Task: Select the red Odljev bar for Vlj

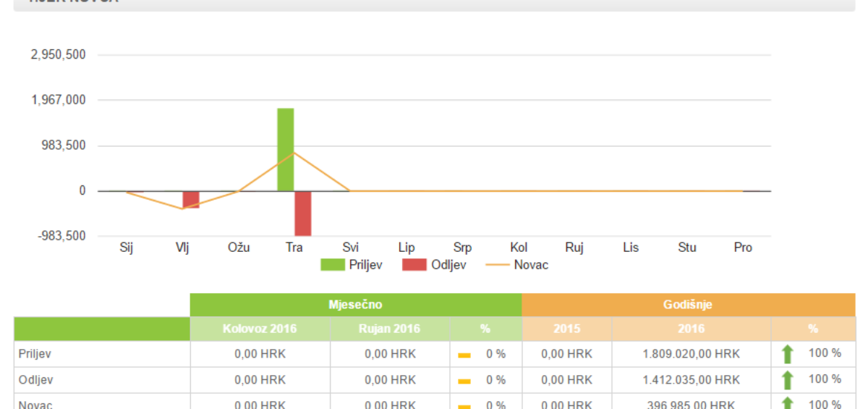Action: tap(190, 200)
